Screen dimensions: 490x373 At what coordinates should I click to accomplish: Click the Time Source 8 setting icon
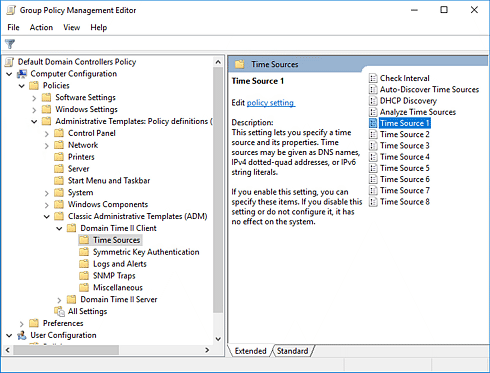coord(373,202)
